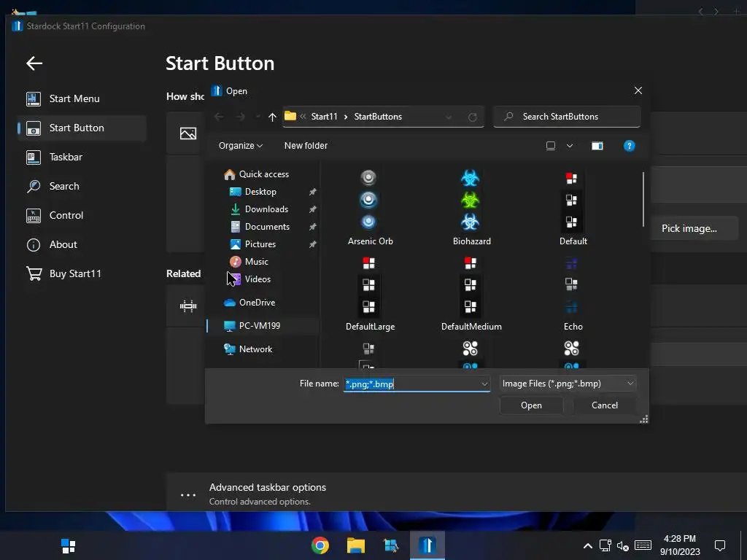Refresh the StartButtons folder view
The height and width of the screenshot is (560, 747).
(472, 117)
